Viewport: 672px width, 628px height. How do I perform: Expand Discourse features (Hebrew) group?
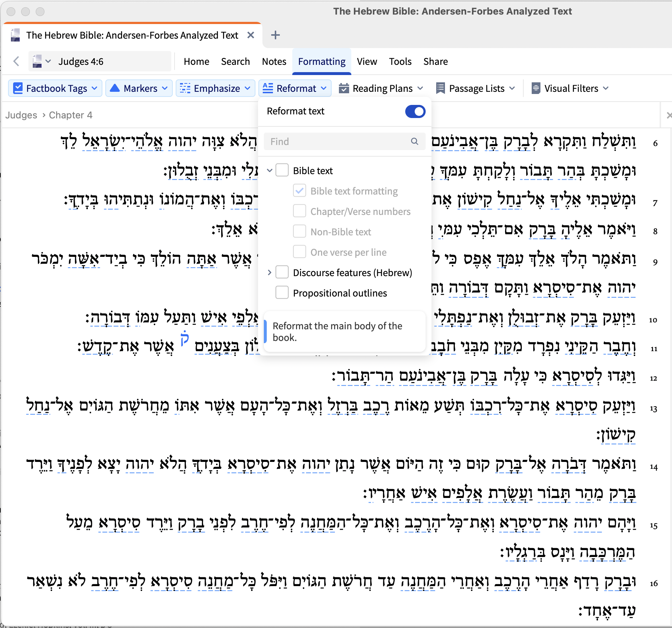point(270,272)
